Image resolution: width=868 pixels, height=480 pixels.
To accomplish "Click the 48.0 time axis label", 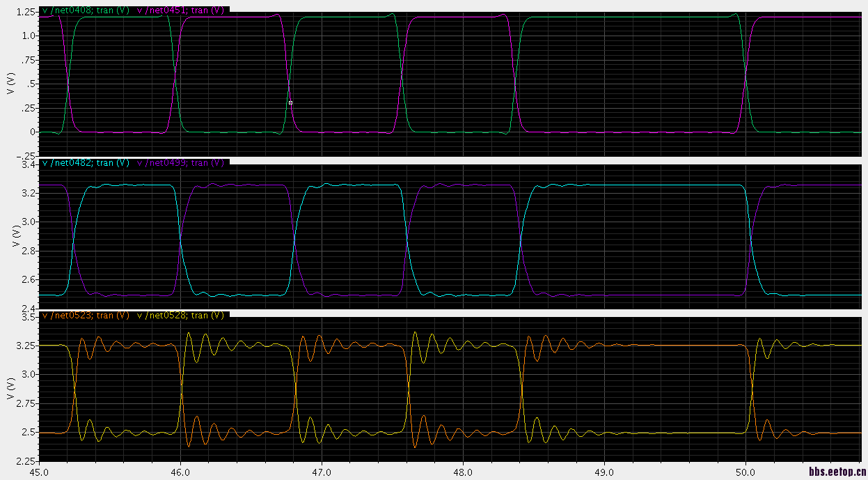I will pyautogui.click(x=463, y=472).
